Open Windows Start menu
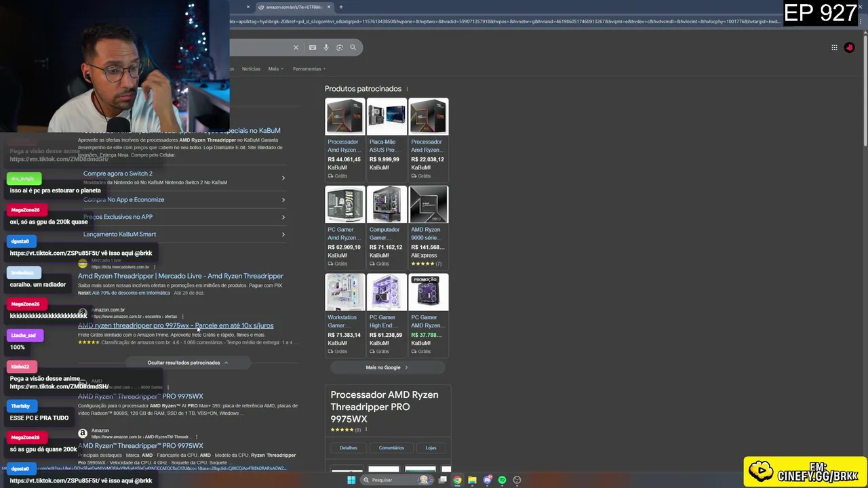 (x=351, y=480)
